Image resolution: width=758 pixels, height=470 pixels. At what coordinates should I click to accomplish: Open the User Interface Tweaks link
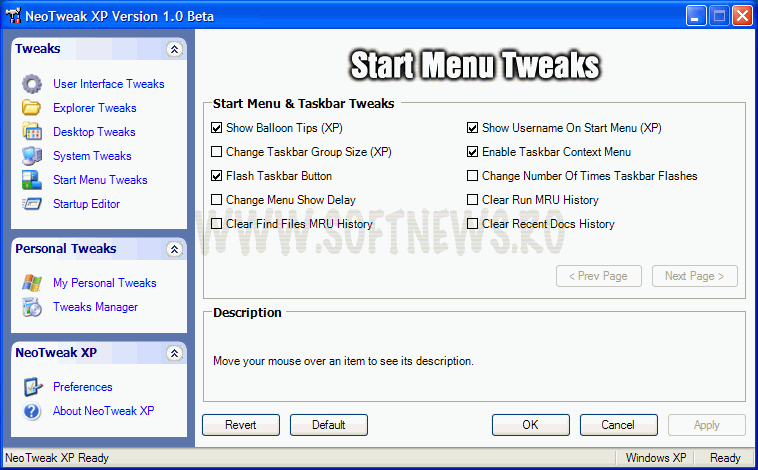point(109,84)
